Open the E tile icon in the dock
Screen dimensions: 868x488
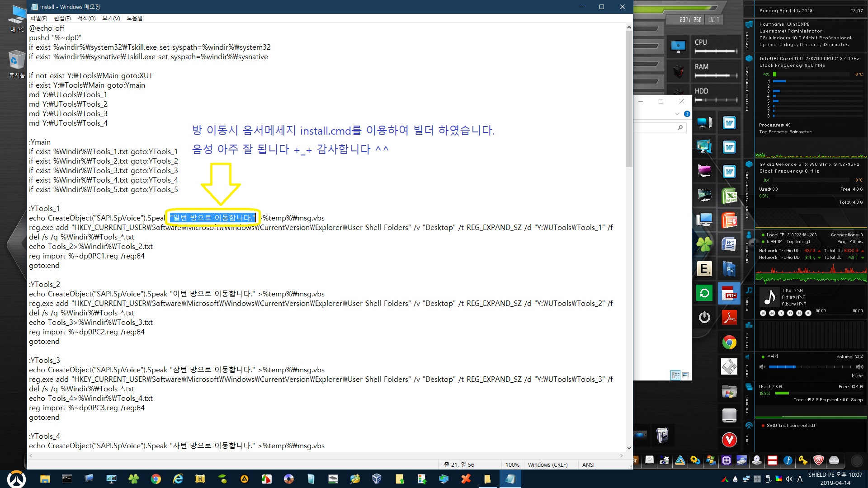704,269
